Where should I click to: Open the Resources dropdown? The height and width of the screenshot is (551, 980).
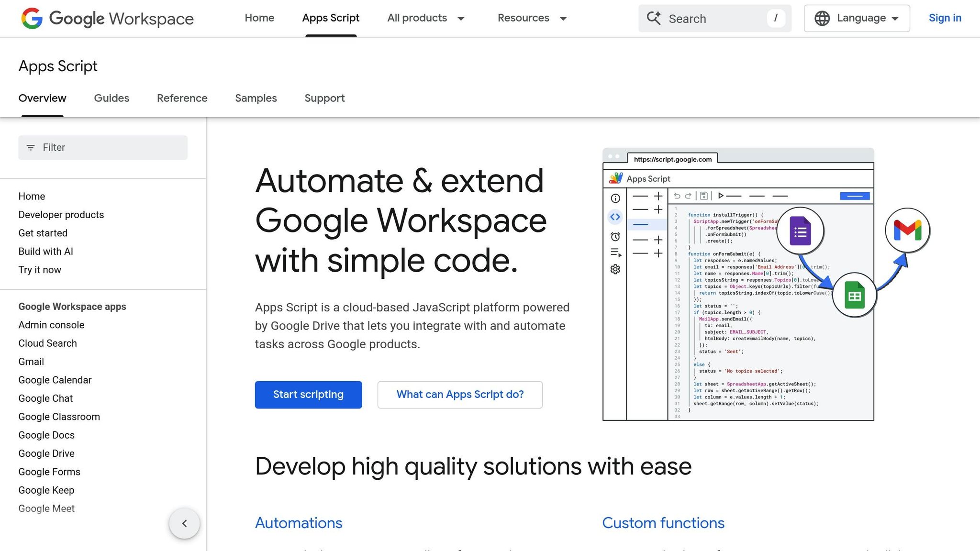532,18
